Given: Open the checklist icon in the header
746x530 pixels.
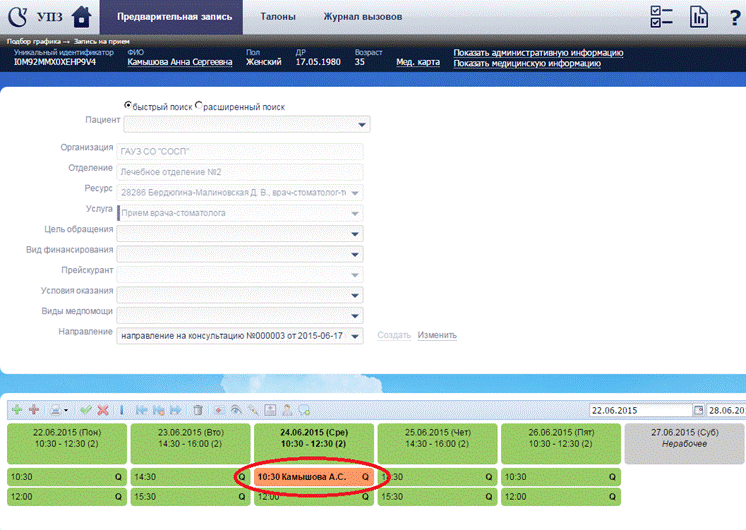Looking at the screenshot, I should pyautogui.click(x=661, y=17).
